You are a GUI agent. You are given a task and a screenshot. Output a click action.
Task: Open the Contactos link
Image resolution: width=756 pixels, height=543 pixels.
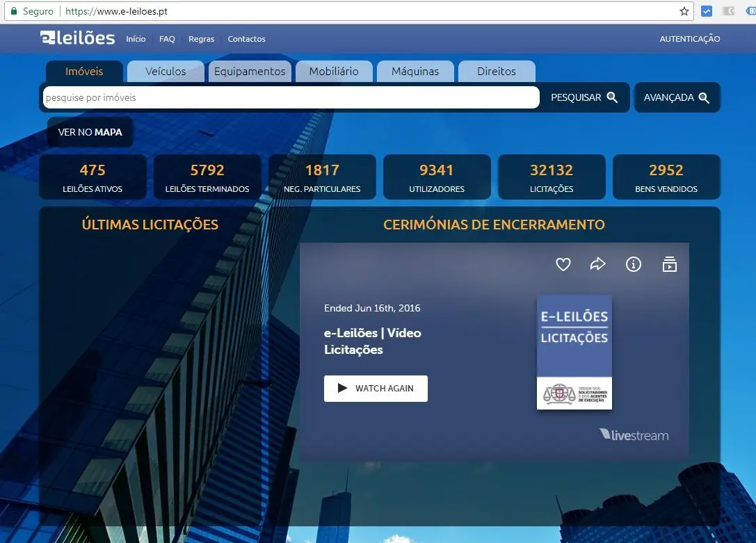coord(246,39)
